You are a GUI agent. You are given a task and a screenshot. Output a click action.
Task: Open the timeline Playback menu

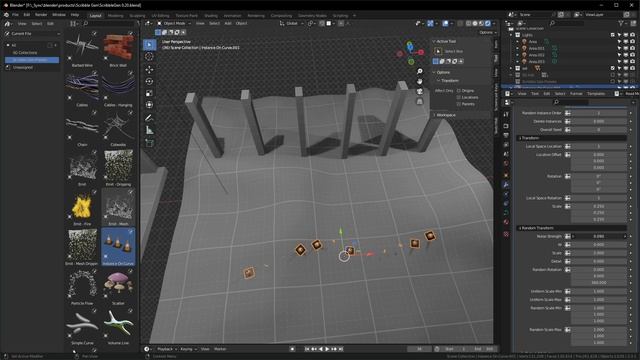click(x=166, y=349)
